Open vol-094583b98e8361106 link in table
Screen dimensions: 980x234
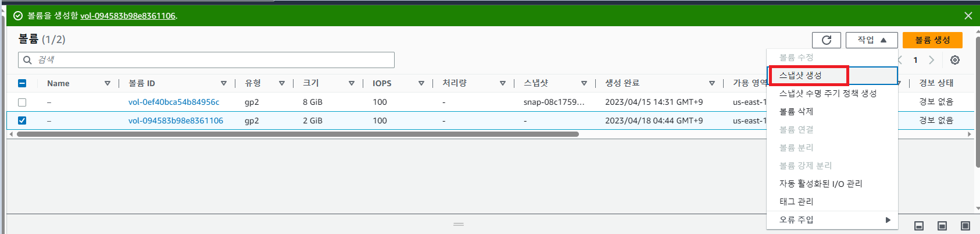pos(176,120)
